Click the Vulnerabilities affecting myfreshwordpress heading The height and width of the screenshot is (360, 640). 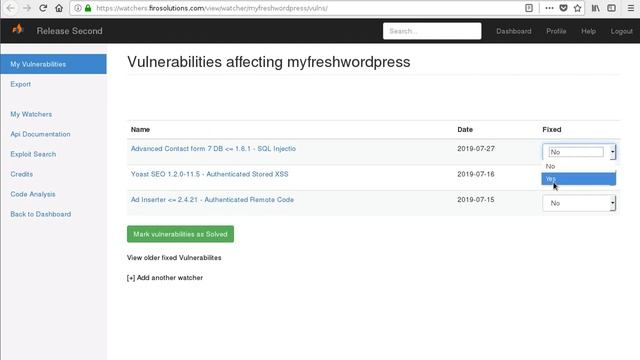tap(269, 62)
